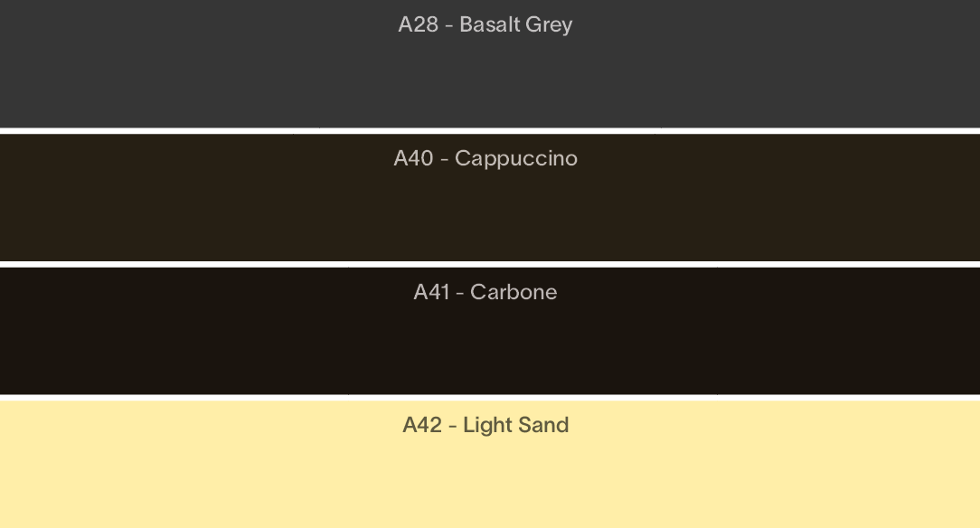Click white divider between Carbone and Light Sand
The width and height of the screenshot is (980, 528).
490,398
